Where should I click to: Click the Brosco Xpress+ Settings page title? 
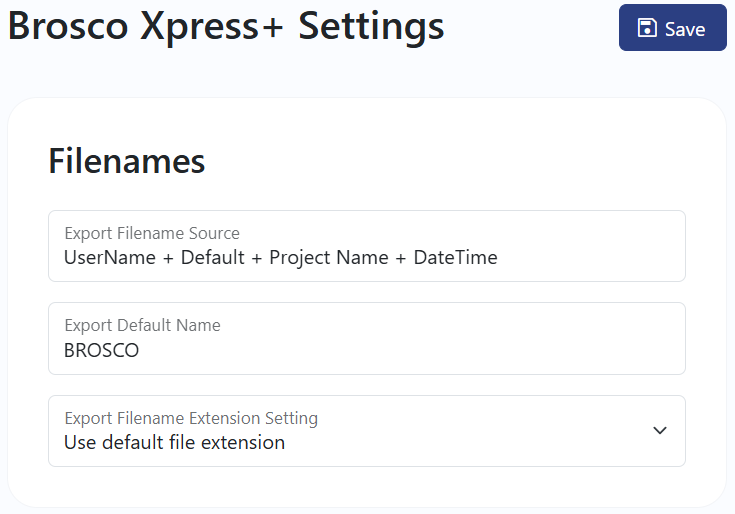point(225,26)
